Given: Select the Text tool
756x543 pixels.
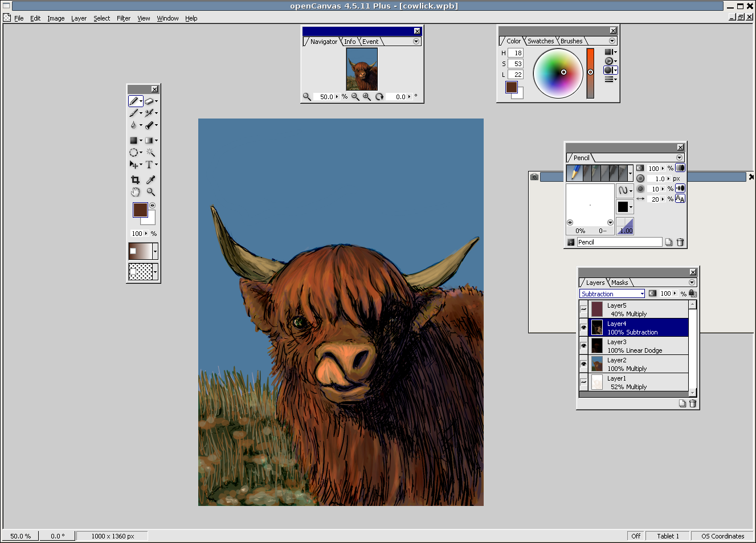Looking at the screenshot, I should (149, 165).
